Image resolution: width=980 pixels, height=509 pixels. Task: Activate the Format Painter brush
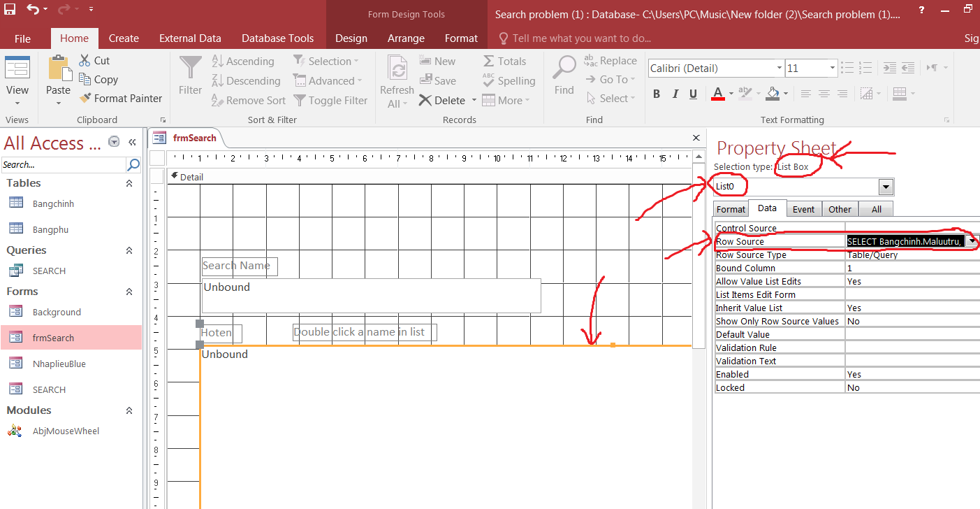[x=120, y=99]
